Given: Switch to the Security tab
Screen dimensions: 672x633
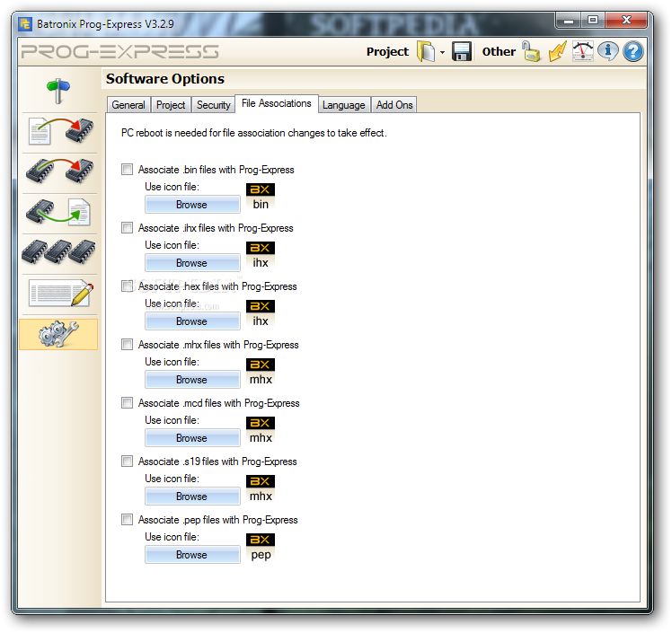Looking at the screenshot, I should click(214, 105).
